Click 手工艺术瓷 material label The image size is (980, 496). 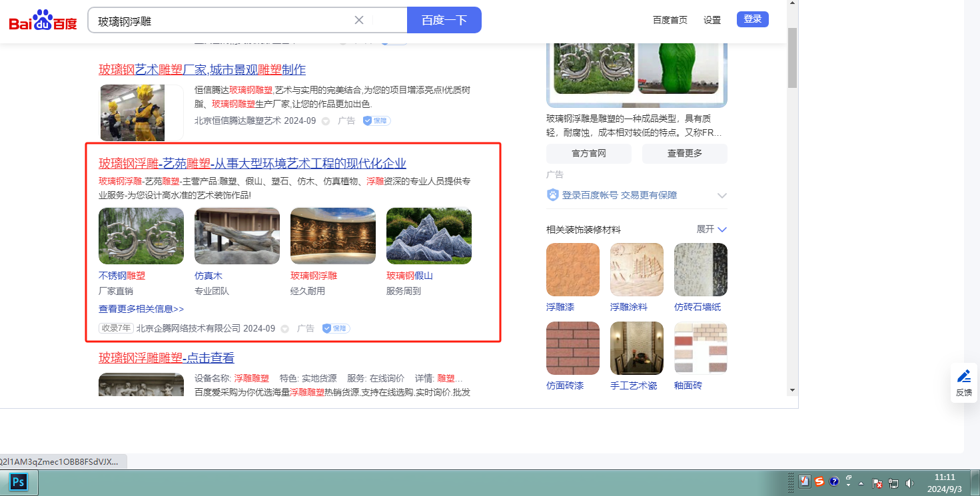click(x=634, y=385)
